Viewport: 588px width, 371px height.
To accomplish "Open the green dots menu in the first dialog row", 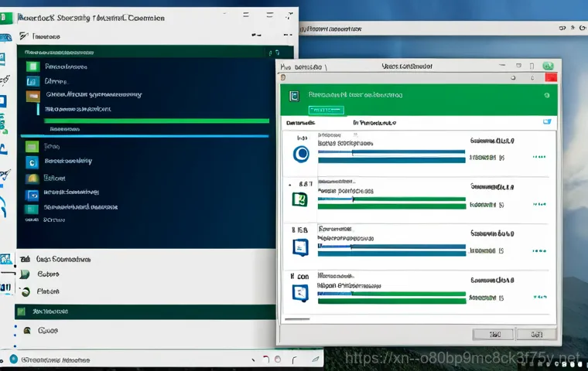I will pos(539,157).
